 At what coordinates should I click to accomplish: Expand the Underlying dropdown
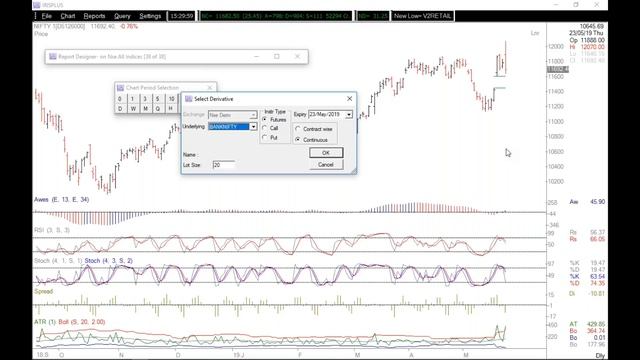pyautogui.click(x=253, y=127)
